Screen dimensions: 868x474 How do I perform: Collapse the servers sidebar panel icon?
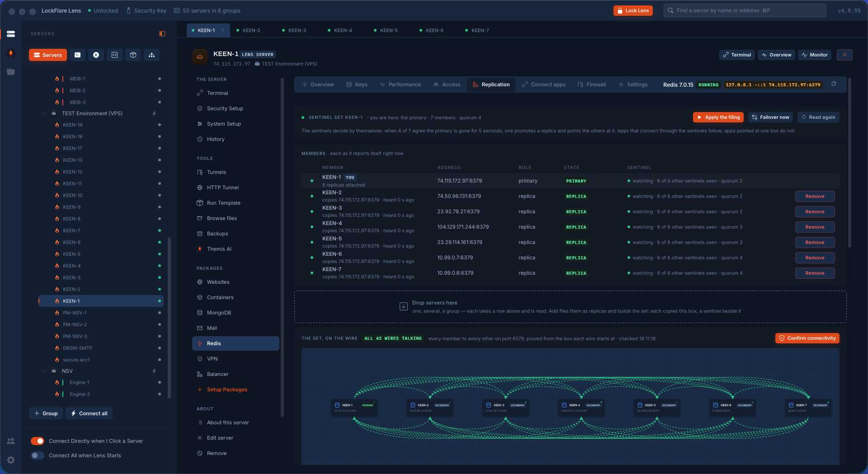[x=162, y=34]
